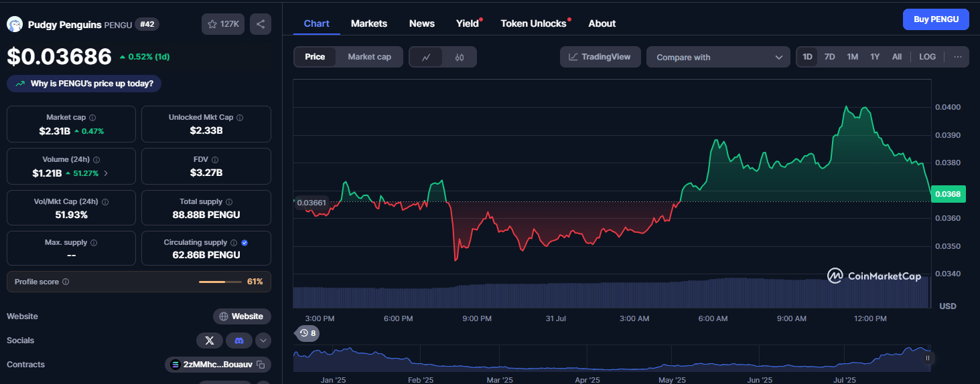Open the chart more options ellipsis

tap(958, 57)
